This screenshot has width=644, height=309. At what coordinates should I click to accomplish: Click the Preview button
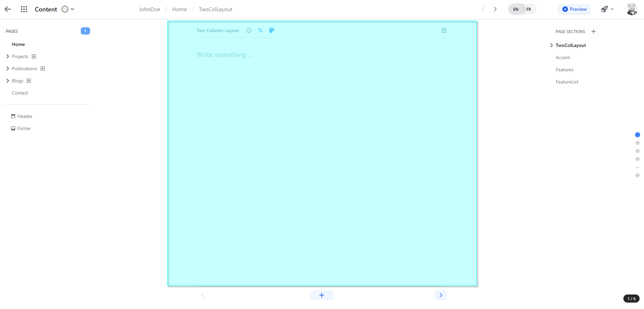(574, 9)
